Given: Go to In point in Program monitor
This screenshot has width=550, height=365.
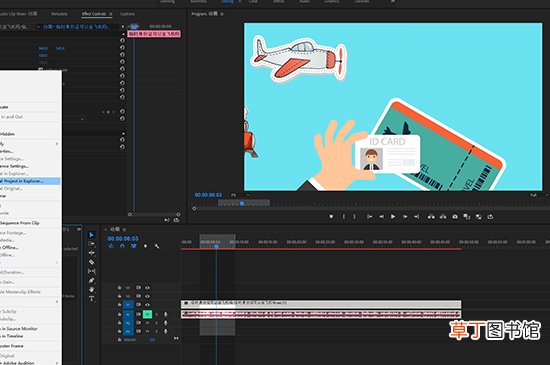Looking at the screenshot, I should click(x=369, y=217).
